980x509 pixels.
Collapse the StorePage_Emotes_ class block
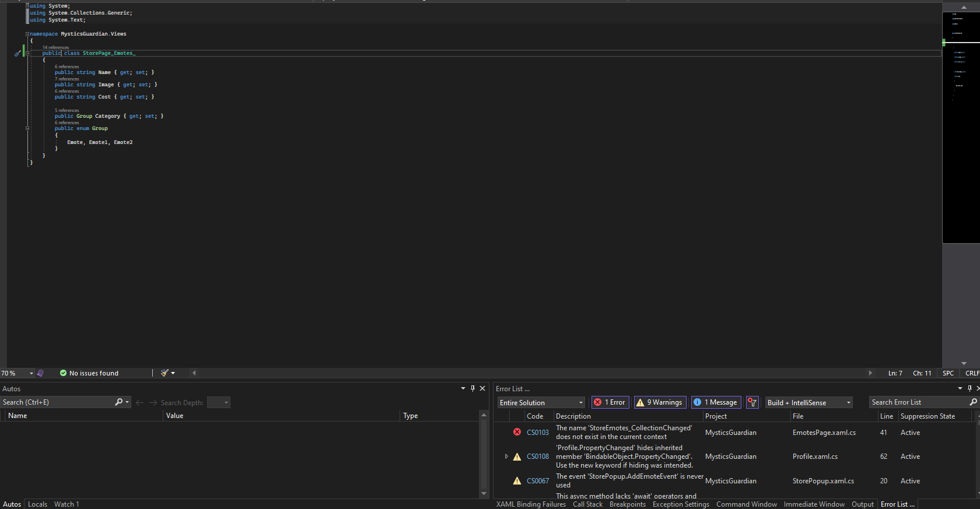pos(27,53)
